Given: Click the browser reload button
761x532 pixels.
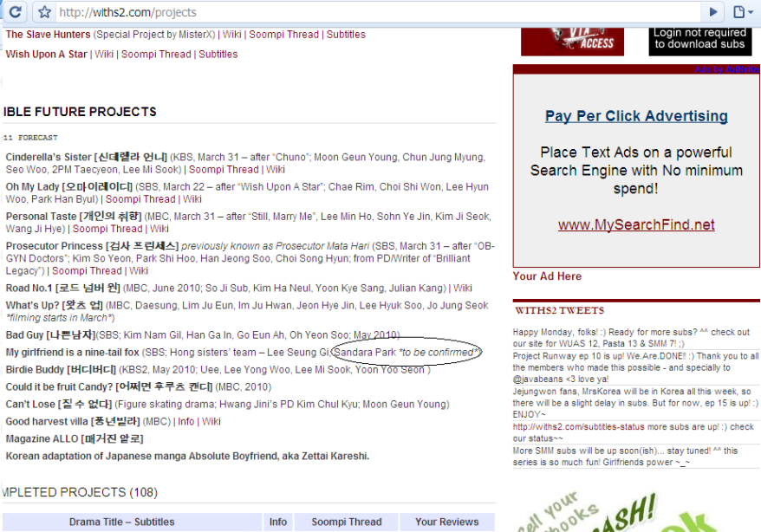Looking at the screenshot, I should pyautogui.click(x=15, y=12).
